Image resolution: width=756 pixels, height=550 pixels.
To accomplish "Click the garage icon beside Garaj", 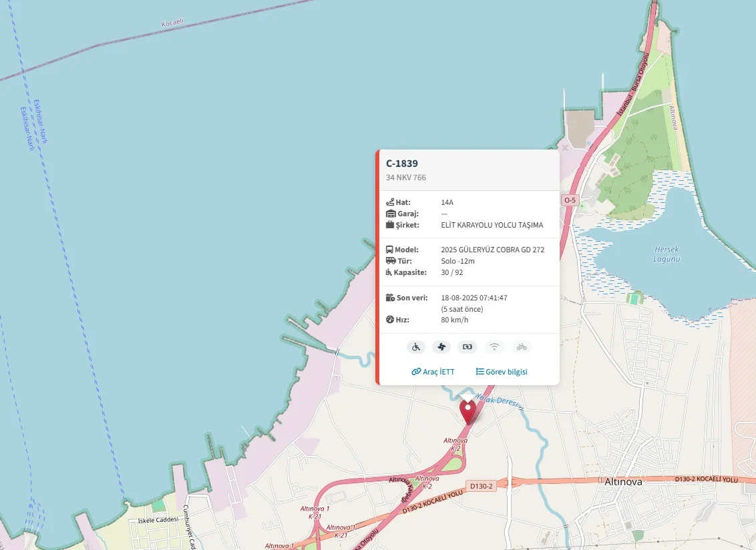I will coord(390,214).
